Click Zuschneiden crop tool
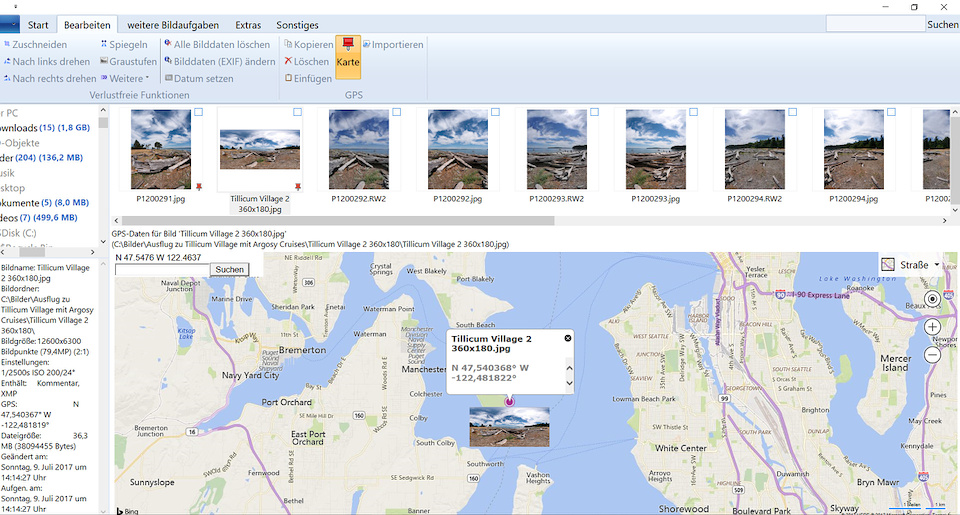 point(39,45)
